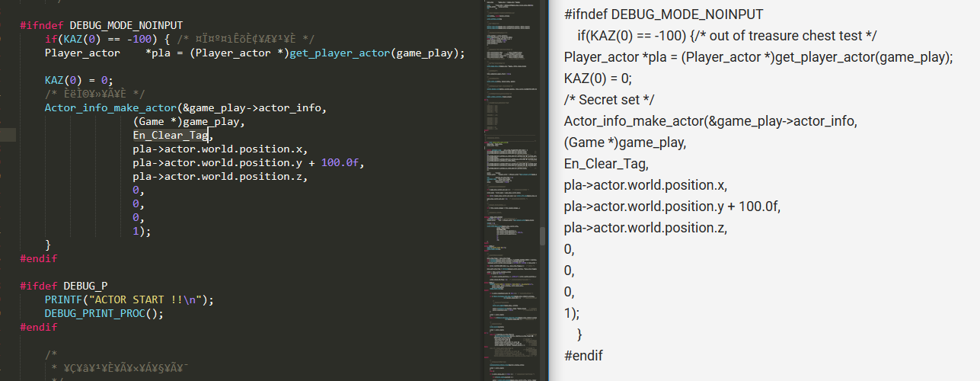The image size is (980, 381).
Task: Click 'Player_actor' type name in the dark editor
Action: 82,53
